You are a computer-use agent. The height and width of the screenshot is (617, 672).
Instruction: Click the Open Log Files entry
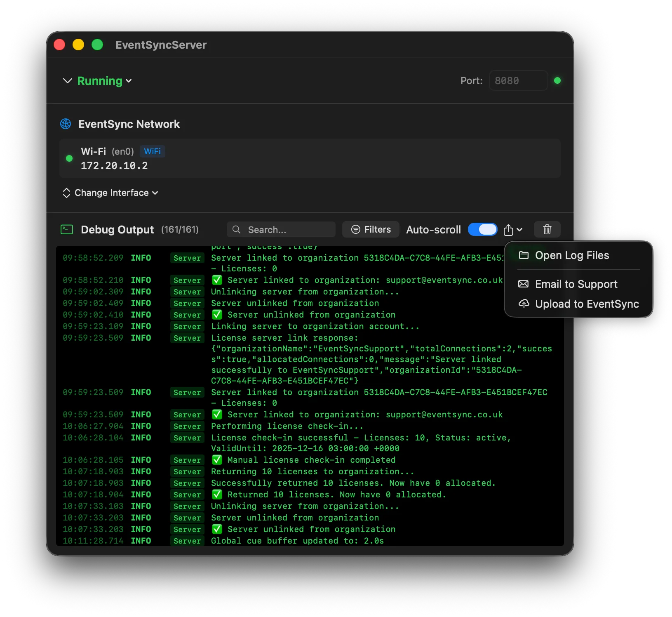click(572, 255)
